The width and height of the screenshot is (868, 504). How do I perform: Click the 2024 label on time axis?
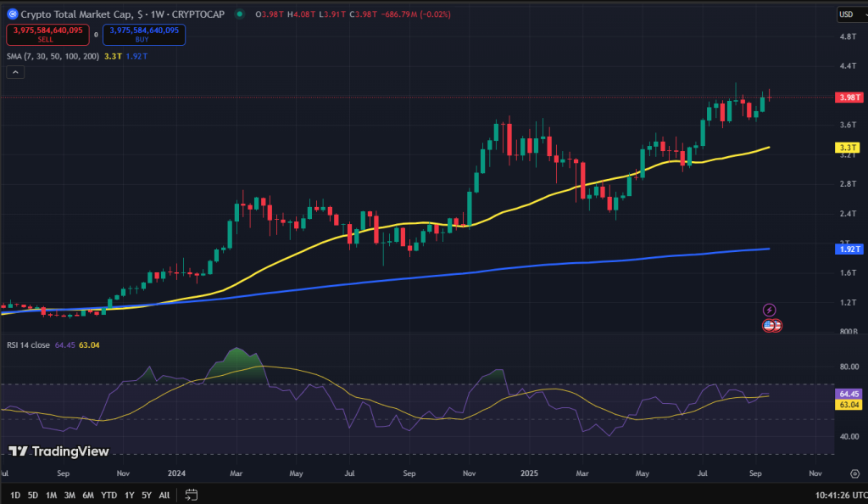click(176, 473)
